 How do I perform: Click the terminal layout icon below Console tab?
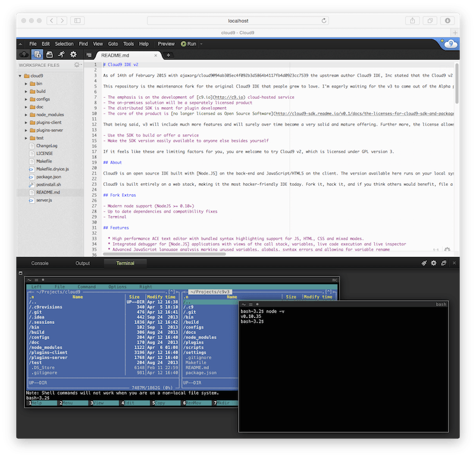point(21,273)
